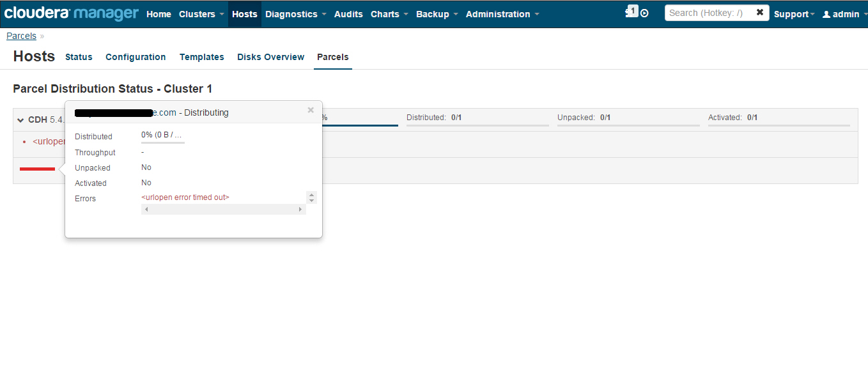
Task: Open the admin account dropdown
Action: pos(844,13)
